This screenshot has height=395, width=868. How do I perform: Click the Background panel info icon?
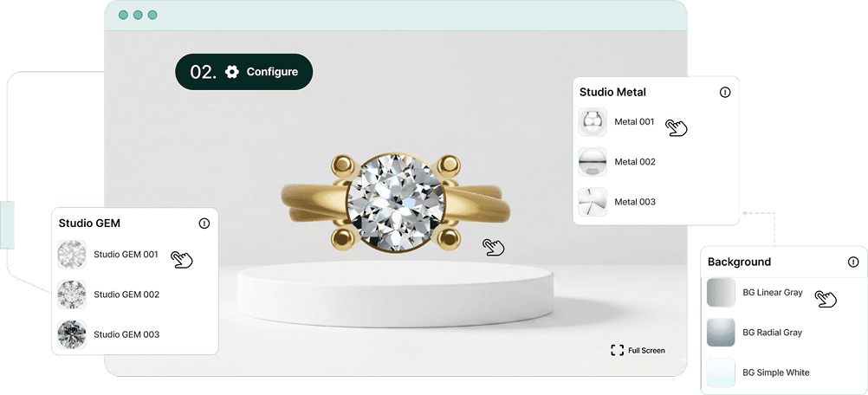852,262
